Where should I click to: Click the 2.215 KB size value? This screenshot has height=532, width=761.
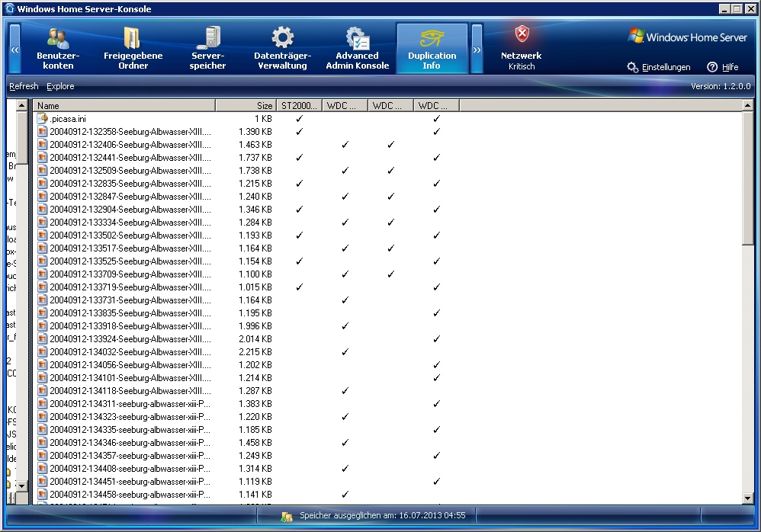click(x=255, y=352)
